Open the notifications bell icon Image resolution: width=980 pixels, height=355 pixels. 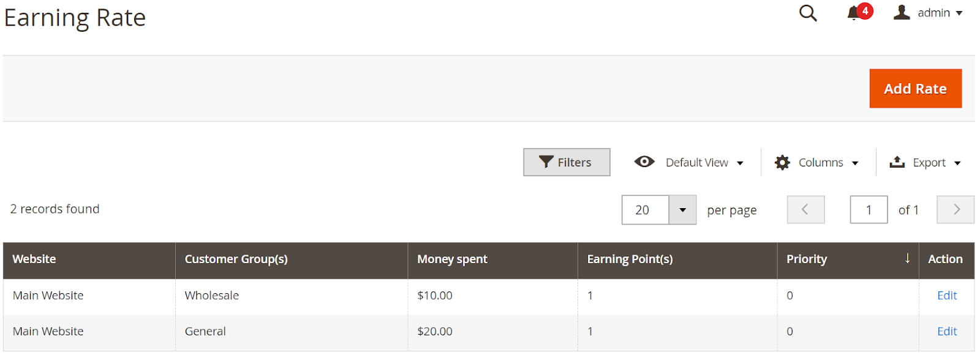(x=853, y=13)
